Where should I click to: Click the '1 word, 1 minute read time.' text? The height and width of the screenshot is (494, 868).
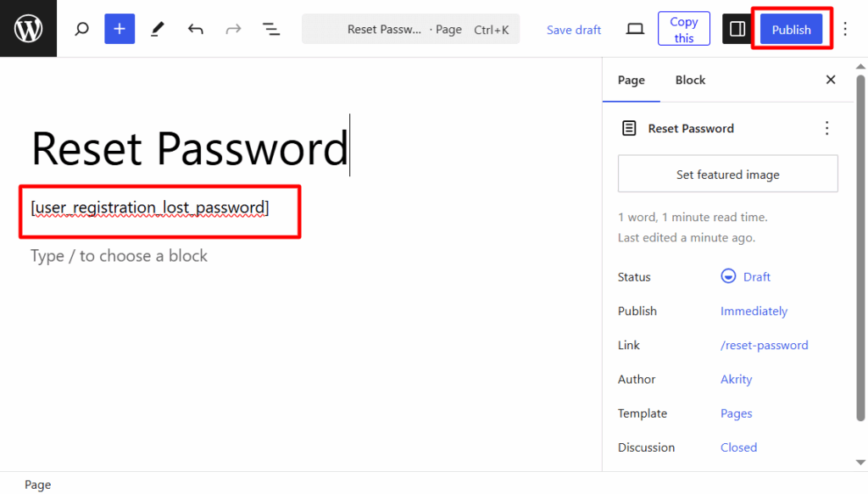coord(693,218)
